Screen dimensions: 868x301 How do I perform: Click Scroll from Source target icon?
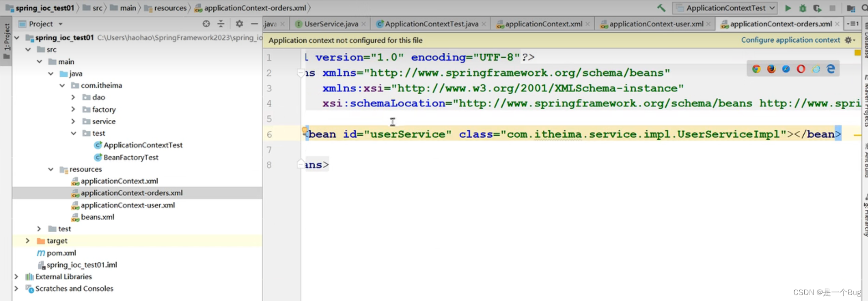pyautogui.click(x=206, y=24)
